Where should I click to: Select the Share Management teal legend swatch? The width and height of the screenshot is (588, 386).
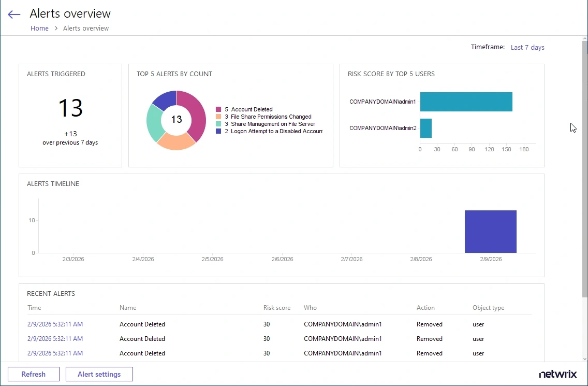tap(218, 124)
